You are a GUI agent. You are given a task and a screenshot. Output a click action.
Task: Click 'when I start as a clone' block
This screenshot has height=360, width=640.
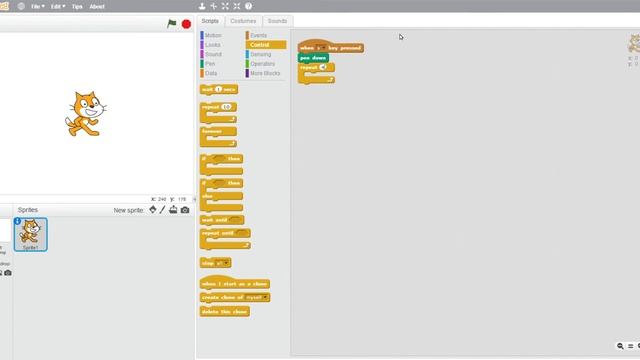click(235, 283)
